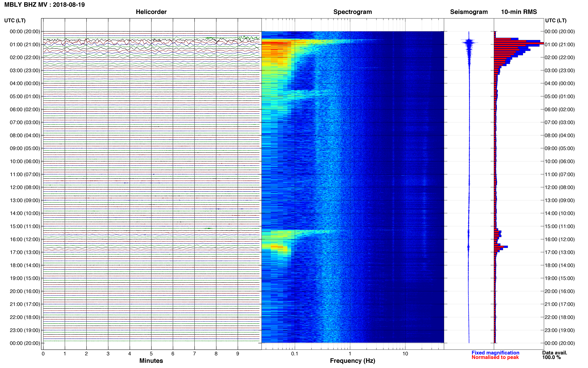588x368 pixels.
Task: Click right time label 18:00 (14:00)
Action: (x=560, y=265)
